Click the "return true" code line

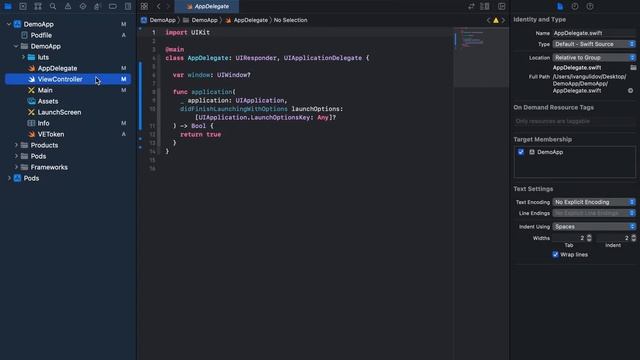pyautogui.click(x=200, y=134)
